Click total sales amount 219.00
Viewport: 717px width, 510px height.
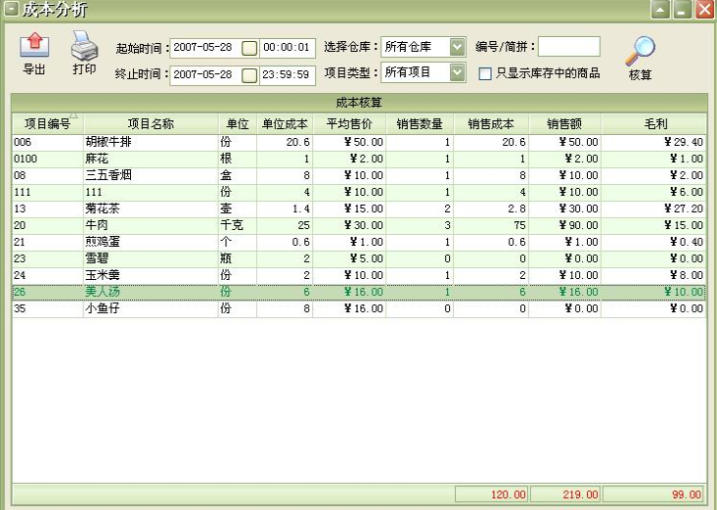point(565,494)
